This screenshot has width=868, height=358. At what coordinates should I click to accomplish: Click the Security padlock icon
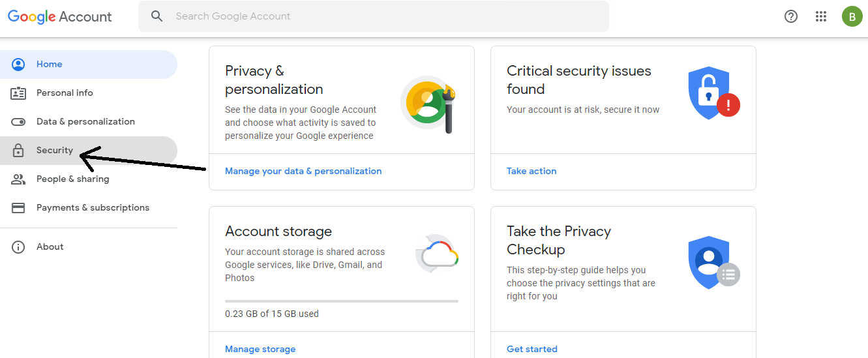pyautogui.click(x=18, y=150)
